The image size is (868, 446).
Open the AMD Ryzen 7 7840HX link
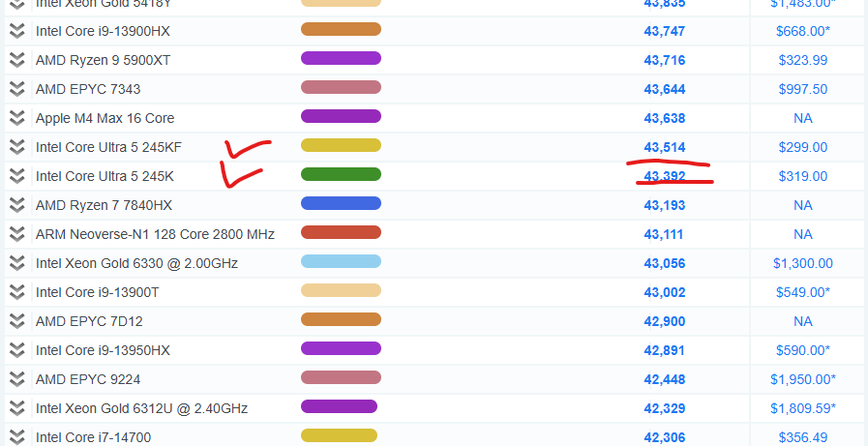pos(105,205)
